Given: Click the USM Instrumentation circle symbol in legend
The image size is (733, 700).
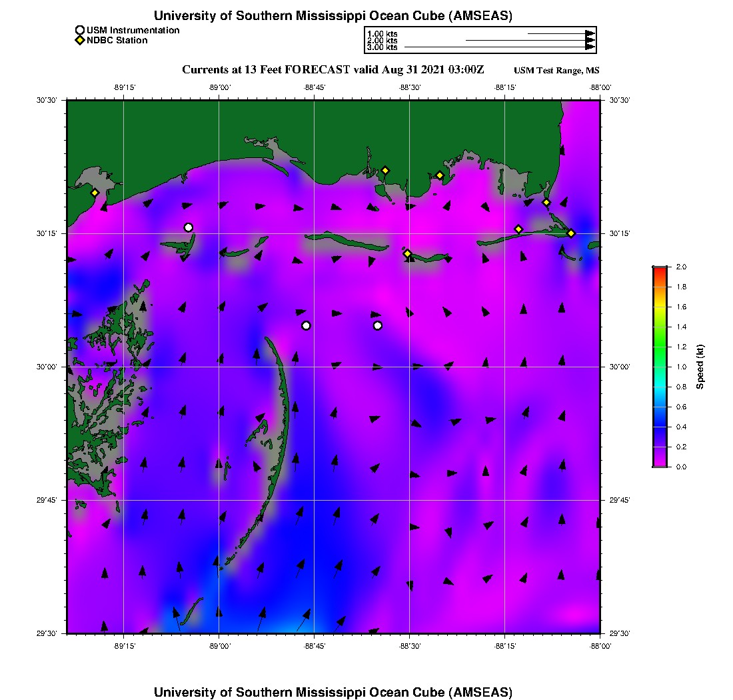Looking at the screenshot, I should (x=80, y=31).
